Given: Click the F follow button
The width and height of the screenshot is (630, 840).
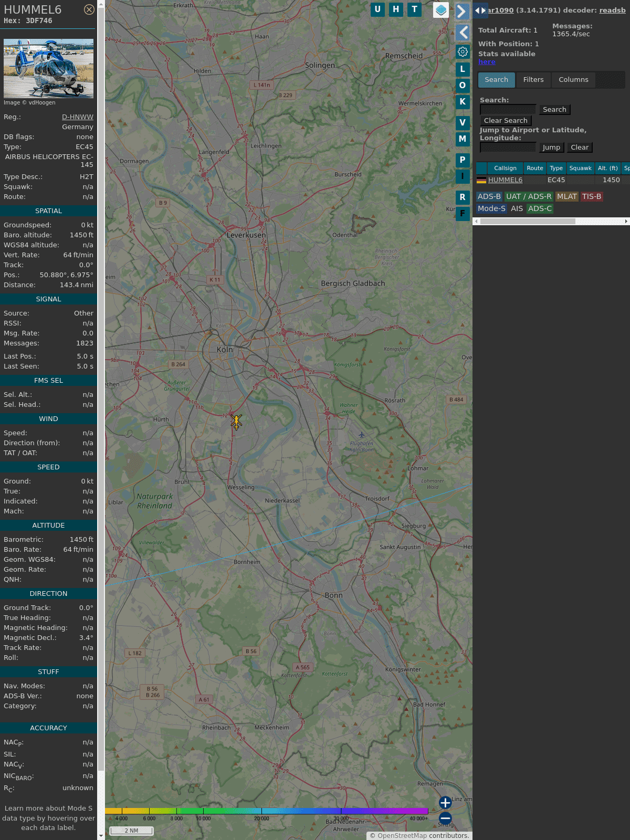Looking at the screenshot, I should tap(463, 214).
